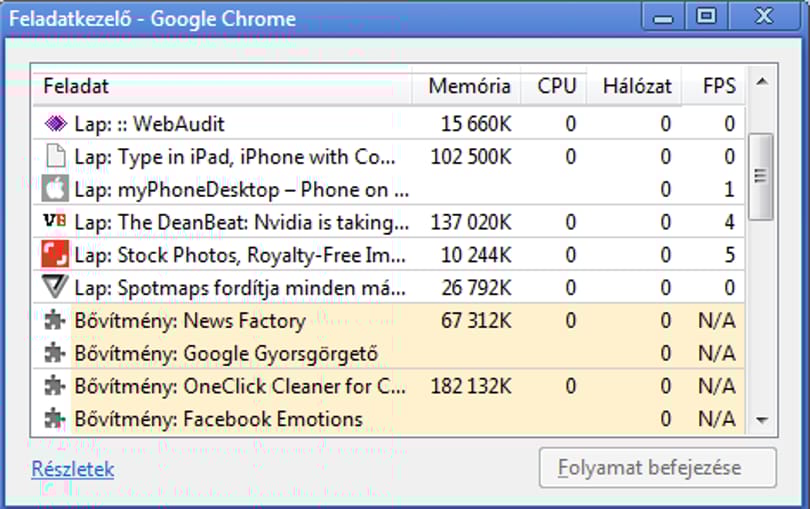
Task: Click N/A FPS cell of Facebook Emotions
Action: (x=716, y=419)
